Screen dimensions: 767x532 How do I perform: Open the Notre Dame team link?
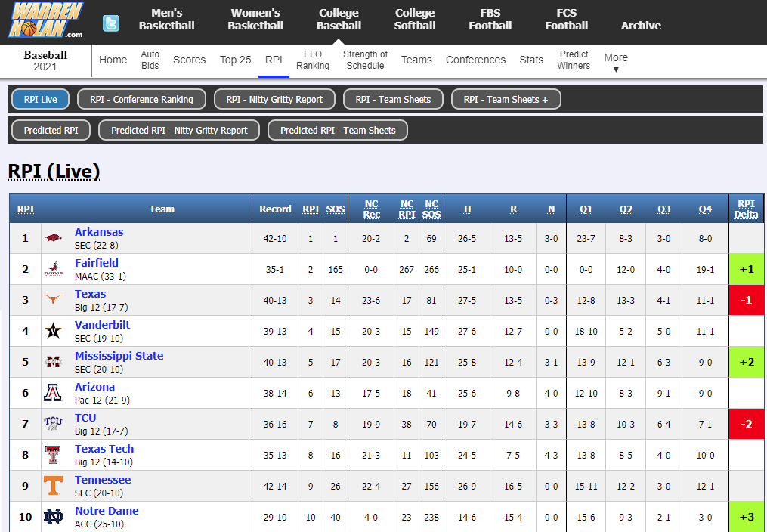[107, 511]
